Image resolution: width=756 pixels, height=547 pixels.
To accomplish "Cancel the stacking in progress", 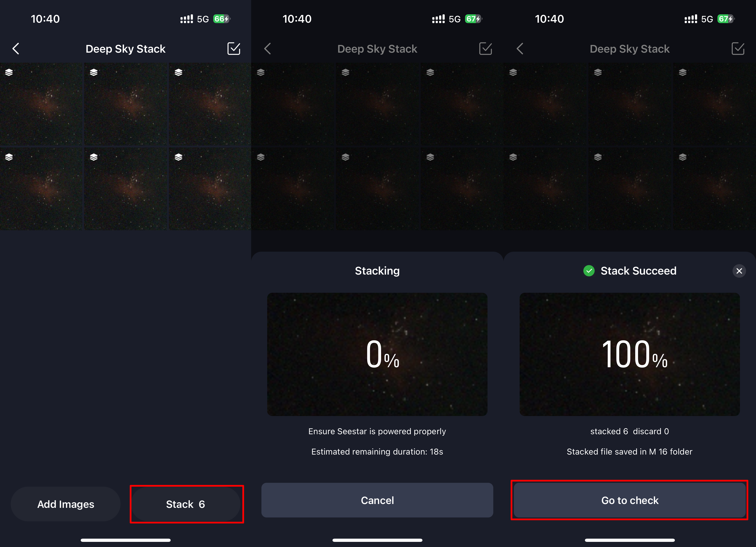I will tap(377, 500).
